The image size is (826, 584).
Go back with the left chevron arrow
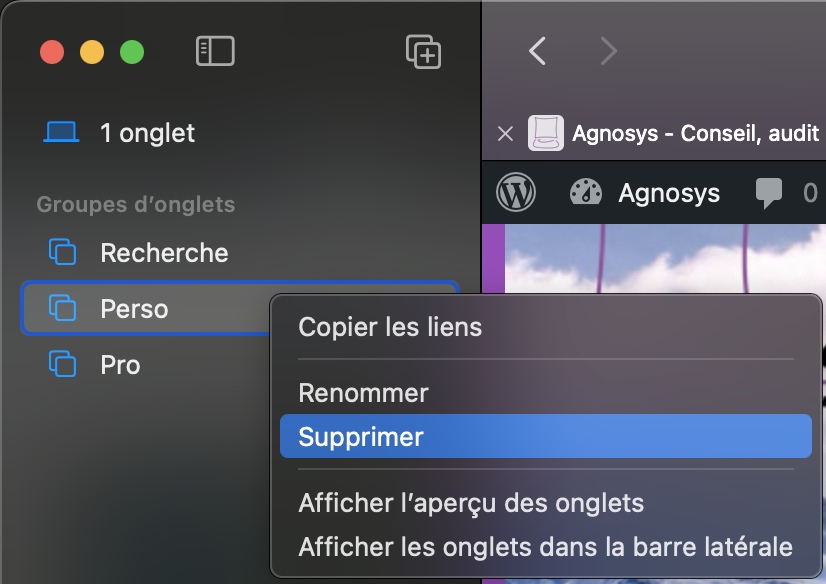click(537, 51)
